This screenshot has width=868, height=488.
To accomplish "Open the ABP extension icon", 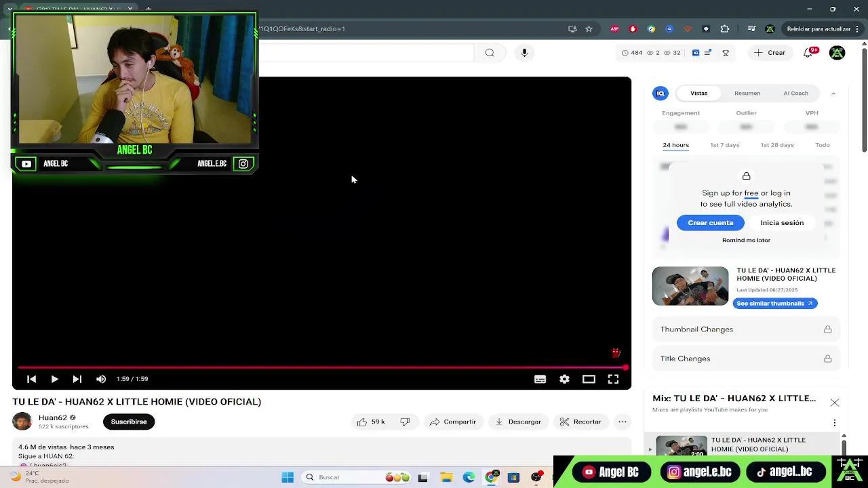I will pos(614,28).
